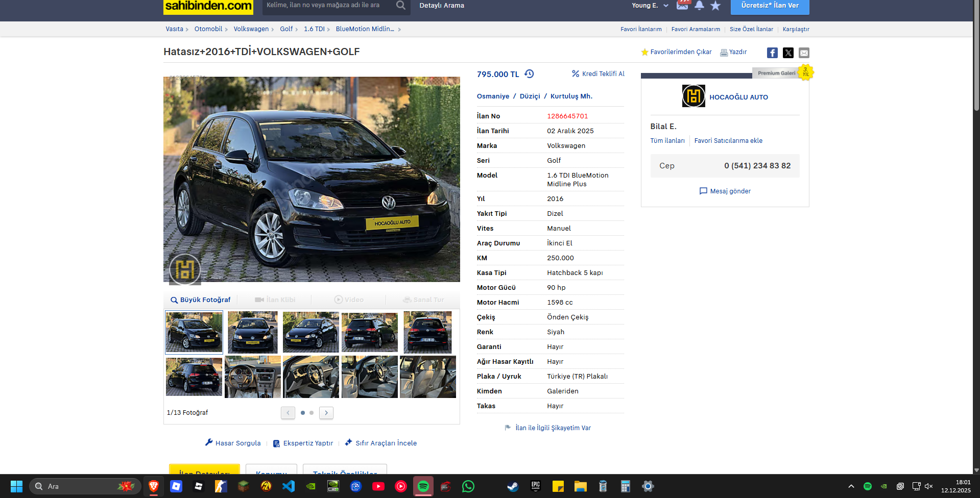The height and width of the screenshot is (498, 980).
Task: Open the favorites star icon in header
Action: tap(715, 6)
